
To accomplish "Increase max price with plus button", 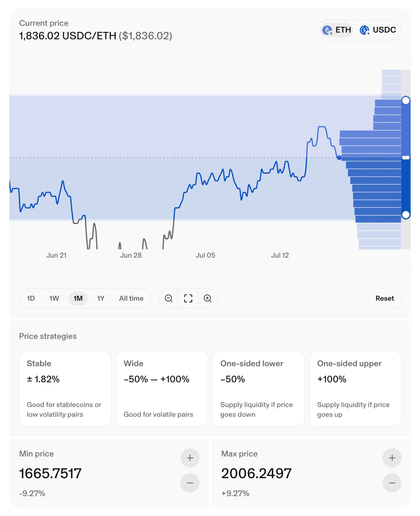I will 392,458.
